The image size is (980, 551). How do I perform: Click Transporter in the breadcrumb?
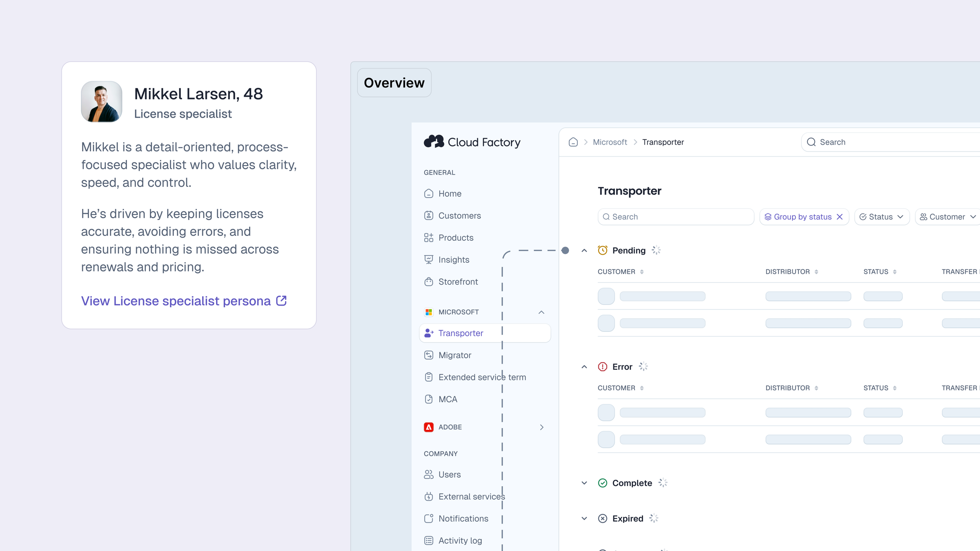663,142
